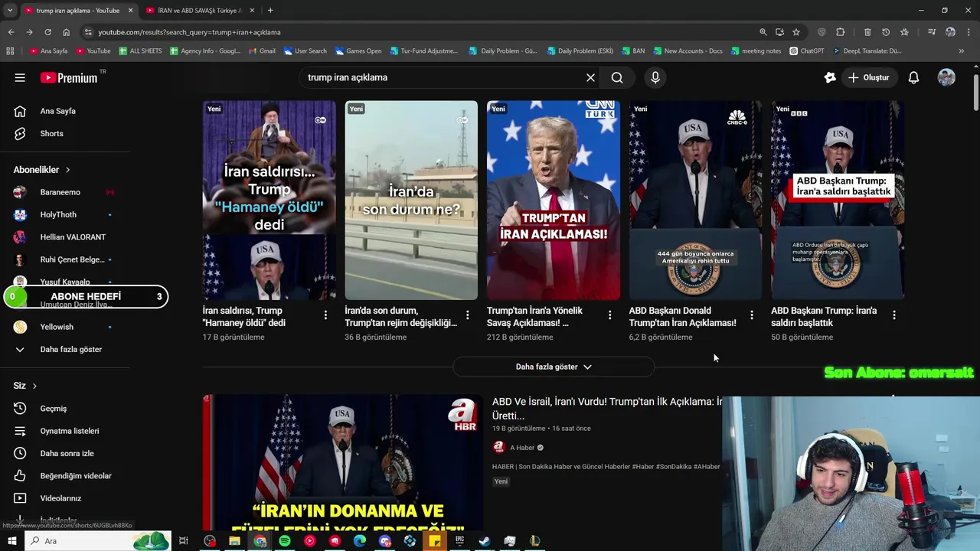
Task: Open the ALL SHEETS bookmark
Action: 140,51
